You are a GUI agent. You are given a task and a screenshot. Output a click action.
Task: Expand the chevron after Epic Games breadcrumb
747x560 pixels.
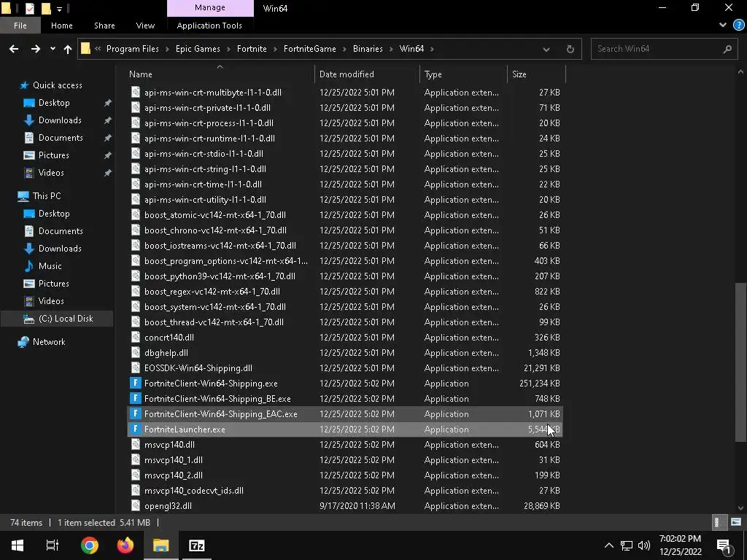tap(228, 49)
